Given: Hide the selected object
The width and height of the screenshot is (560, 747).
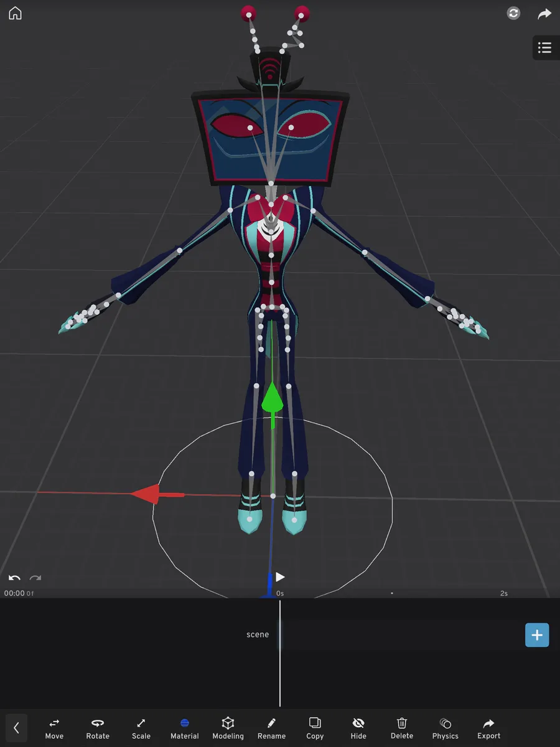Looking at the screenshot, I should click(x=358, y=728).
